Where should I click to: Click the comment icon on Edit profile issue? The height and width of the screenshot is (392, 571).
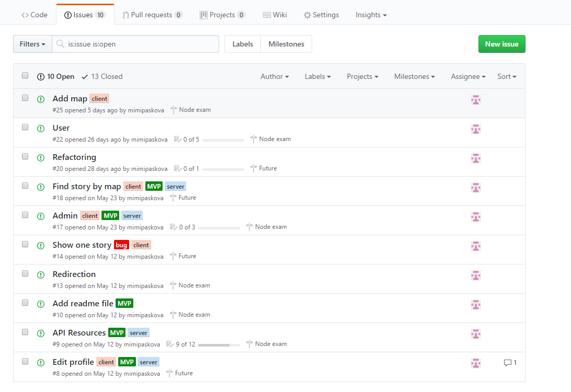point(507,363)
